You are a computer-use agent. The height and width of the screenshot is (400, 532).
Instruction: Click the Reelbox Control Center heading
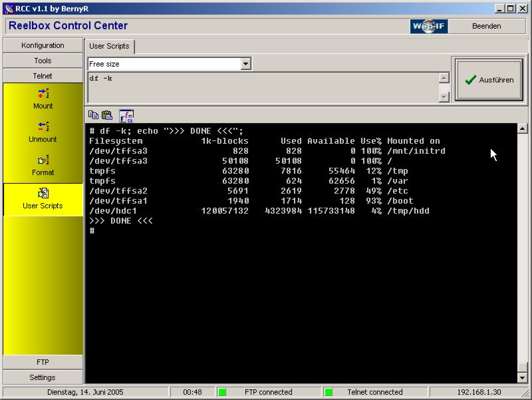68,25
